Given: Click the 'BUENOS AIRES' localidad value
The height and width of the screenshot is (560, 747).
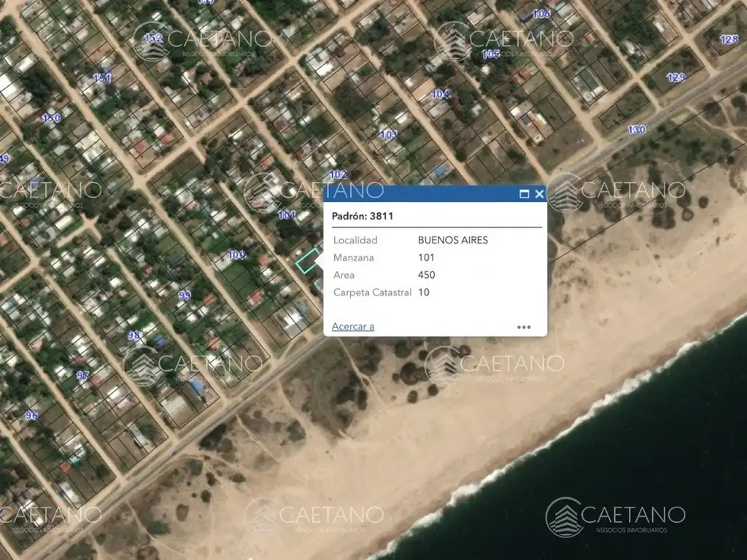Looking at the screenshot, I should point(452,240).
